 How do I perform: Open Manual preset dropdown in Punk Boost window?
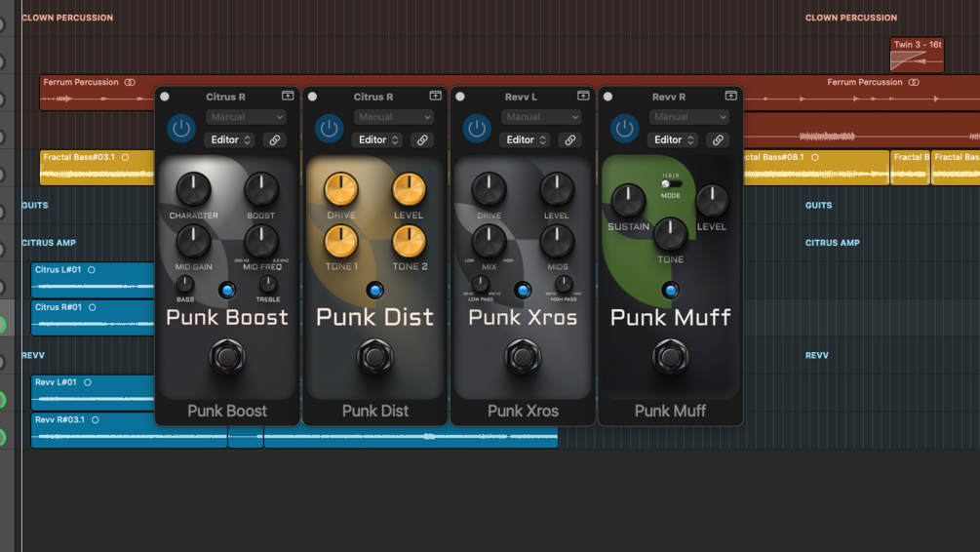246,117
